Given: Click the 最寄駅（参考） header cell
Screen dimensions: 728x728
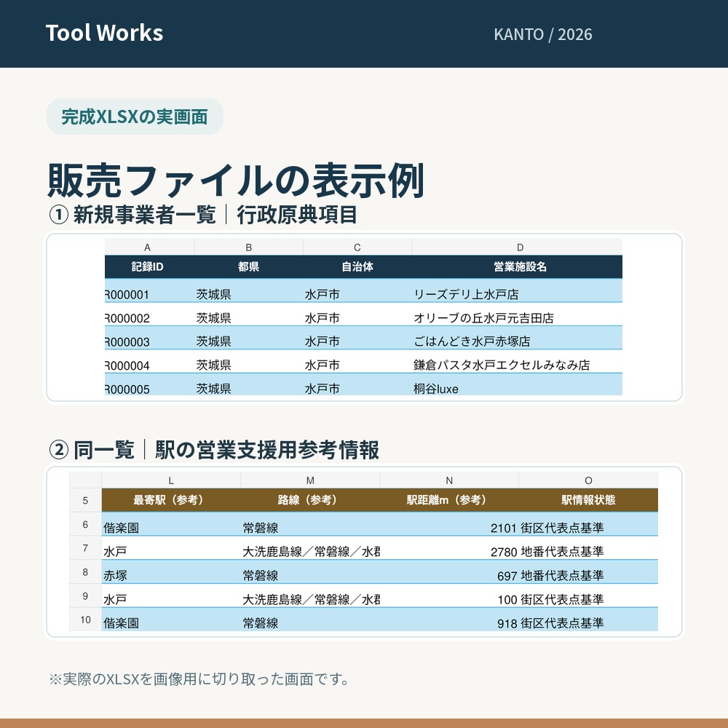Looking at the screenshot, I should [171, 500].
